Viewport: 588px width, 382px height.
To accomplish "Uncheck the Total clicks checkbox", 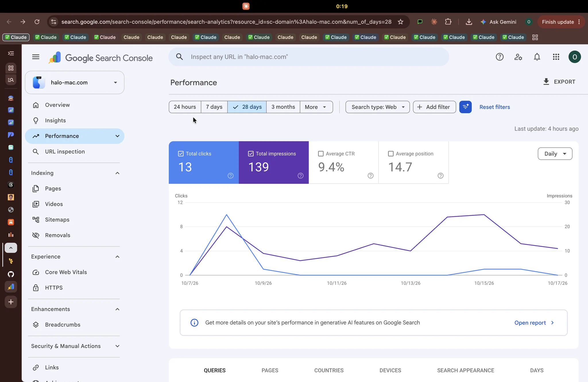I will [181, 154].
